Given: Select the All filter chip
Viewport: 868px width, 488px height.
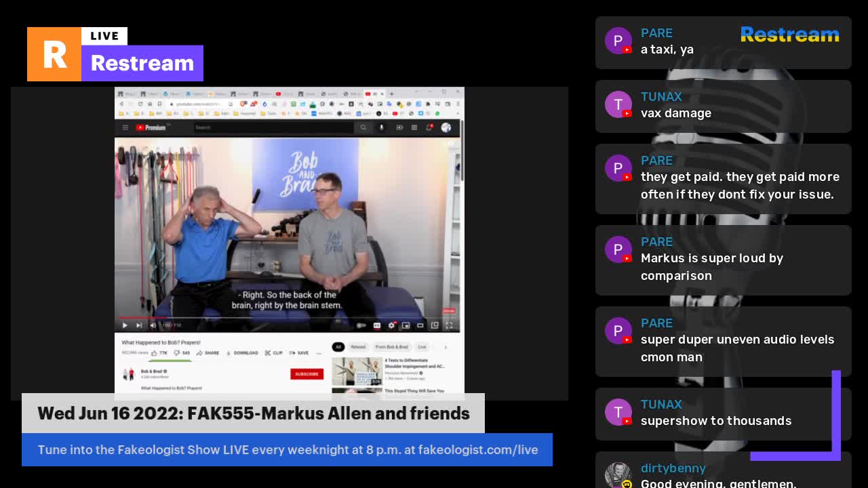Looking at the screenshot, I should click(338, 347).
